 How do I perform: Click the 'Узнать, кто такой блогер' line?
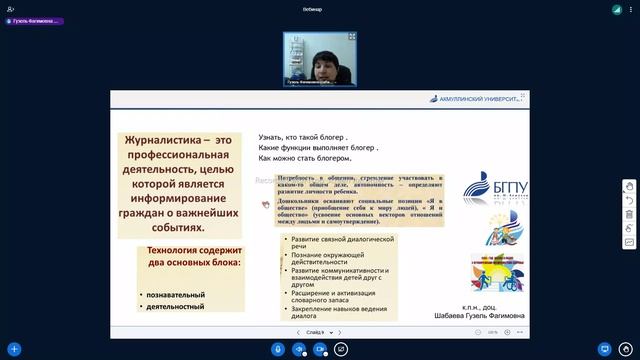tap(303, 138)
